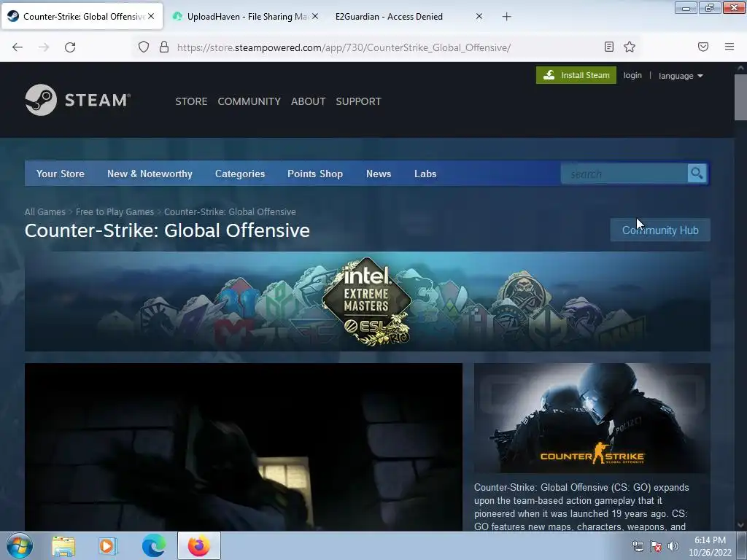
Task: Click the browser forward arrow
Action: pos(44,47)
